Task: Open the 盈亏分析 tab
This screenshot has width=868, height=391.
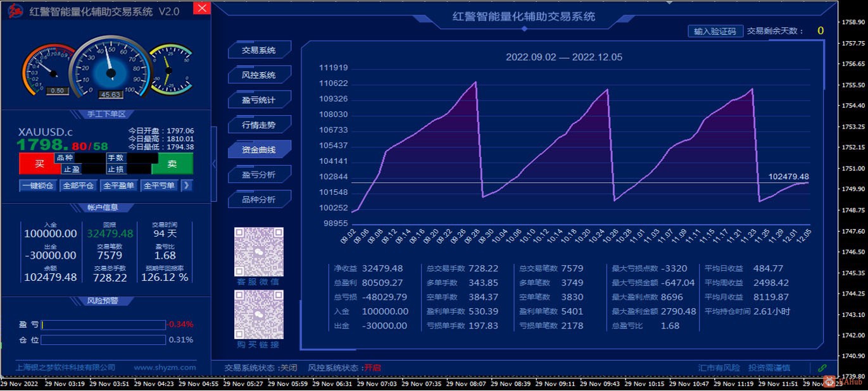Action: tap(259, 175)
